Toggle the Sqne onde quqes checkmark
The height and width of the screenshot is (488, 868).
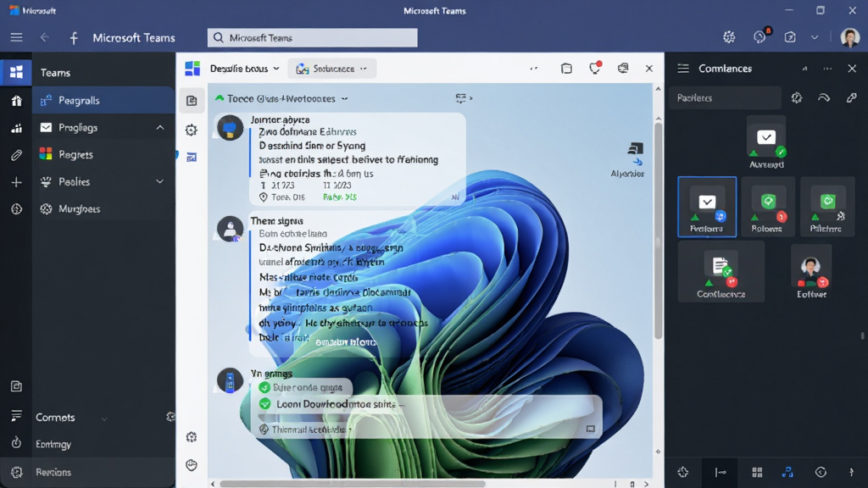[264, 387]
